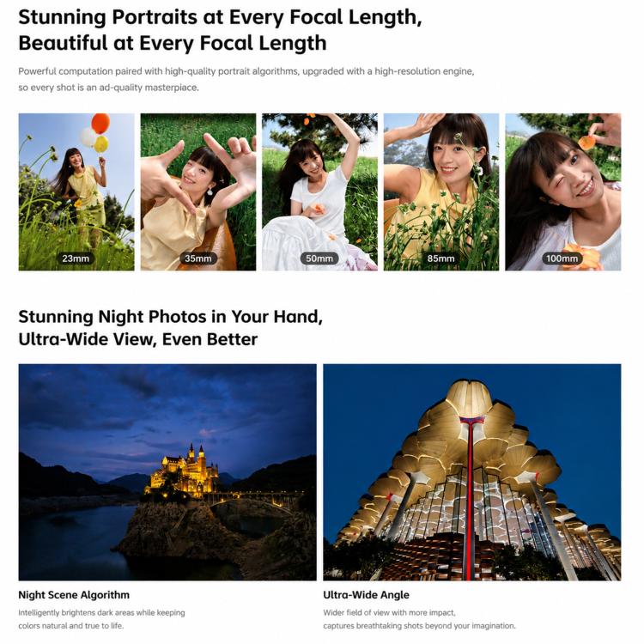Click the 35mm focal length badge
The image size is (644, 644).
click(x=198, y=258)
